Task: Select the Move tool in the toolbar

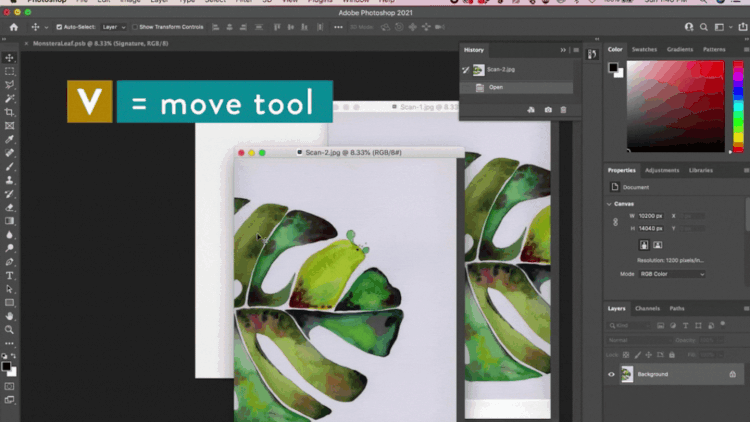Action: point(9,58)
